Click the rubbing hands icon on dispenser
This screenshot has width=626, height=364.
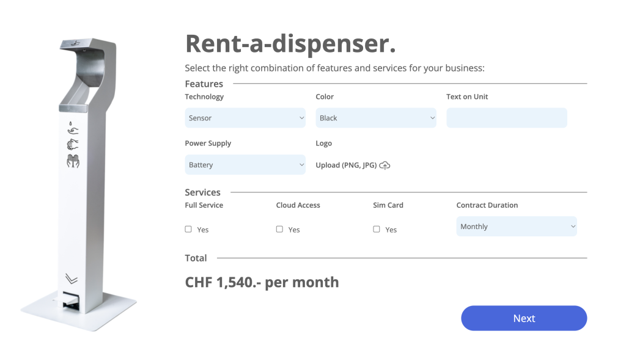click(x=73, y=144)
